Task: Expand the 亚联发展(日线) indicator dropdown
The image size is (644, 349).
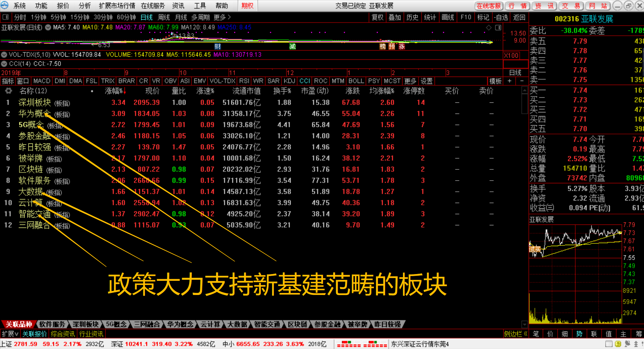Action: point(48,27)
